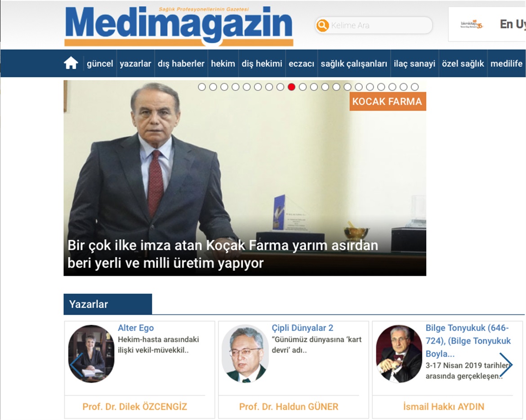Click İsmail Hakkı AYDIN's portrait photo
The image size is (526, 420).
(x=399, y=354)
